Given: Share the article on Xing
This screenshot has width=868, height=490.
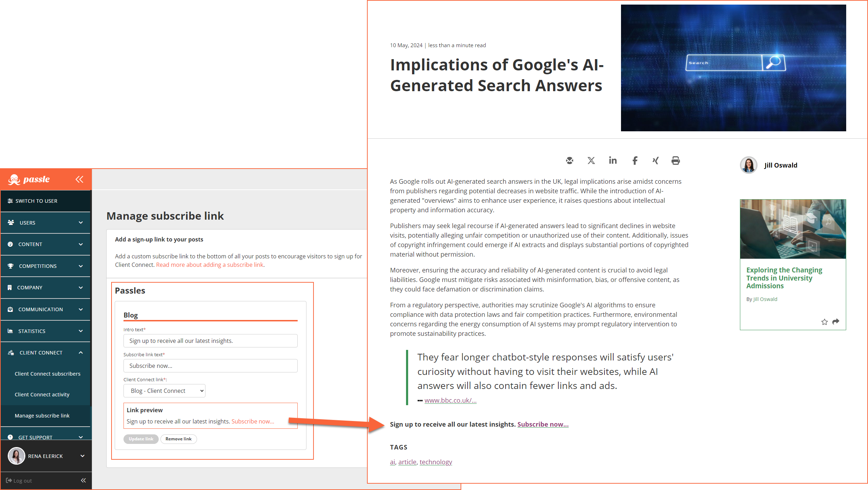Looking at the screenshot, I should pos(655,161).
